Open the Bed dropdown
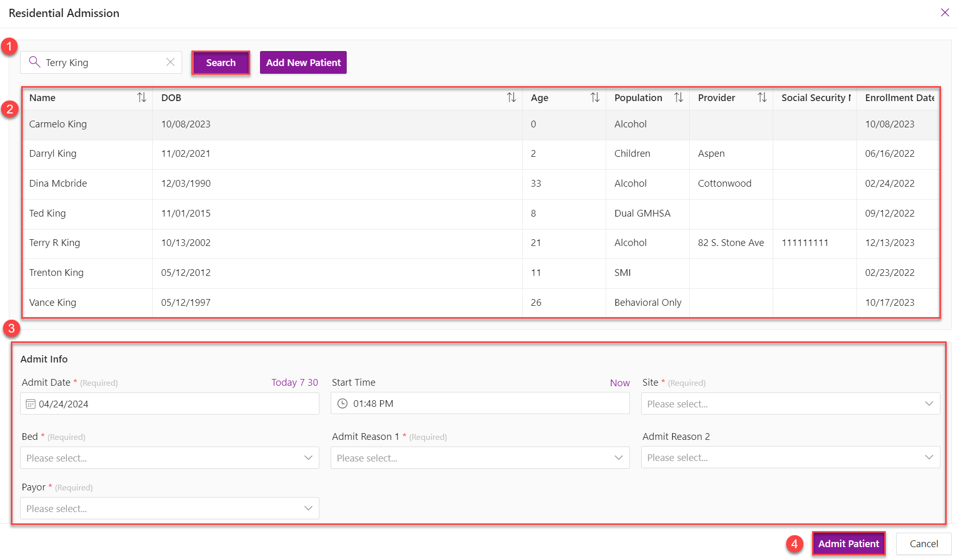Viewport: 957px width, 560px height. click(x=170, y=458)
